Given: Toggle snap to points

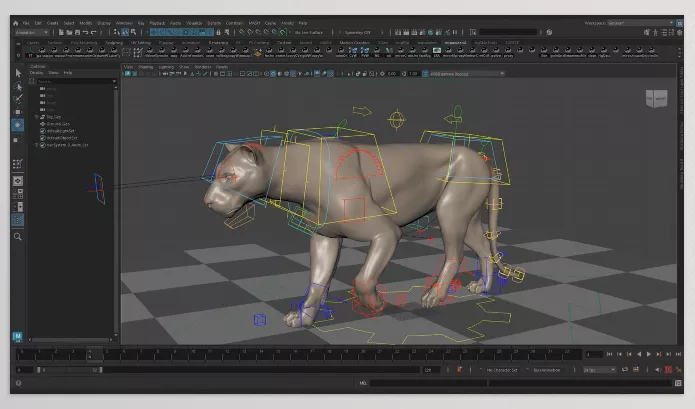Looking at the screenshot, I should pos(258,32).
